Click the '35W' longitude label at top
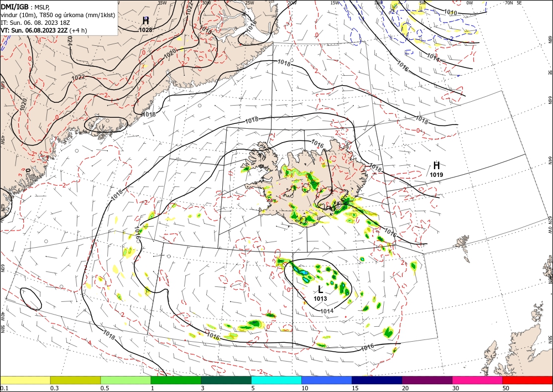 (162, 3)
